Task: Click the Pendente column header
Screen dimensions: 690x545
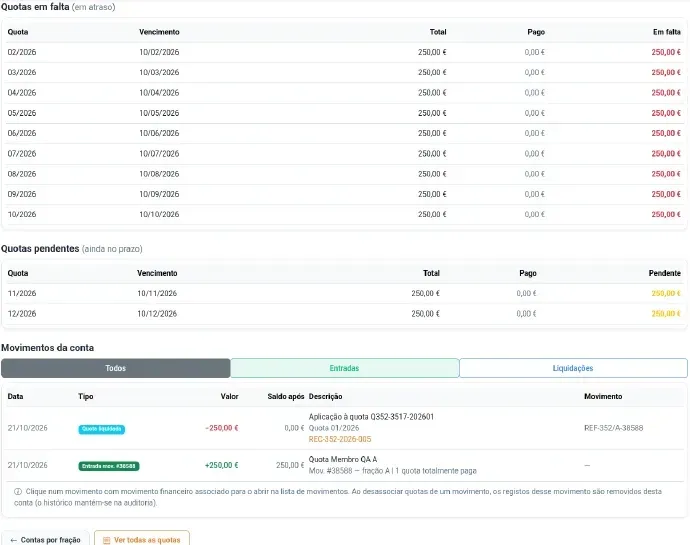Action: pos(664,273)
